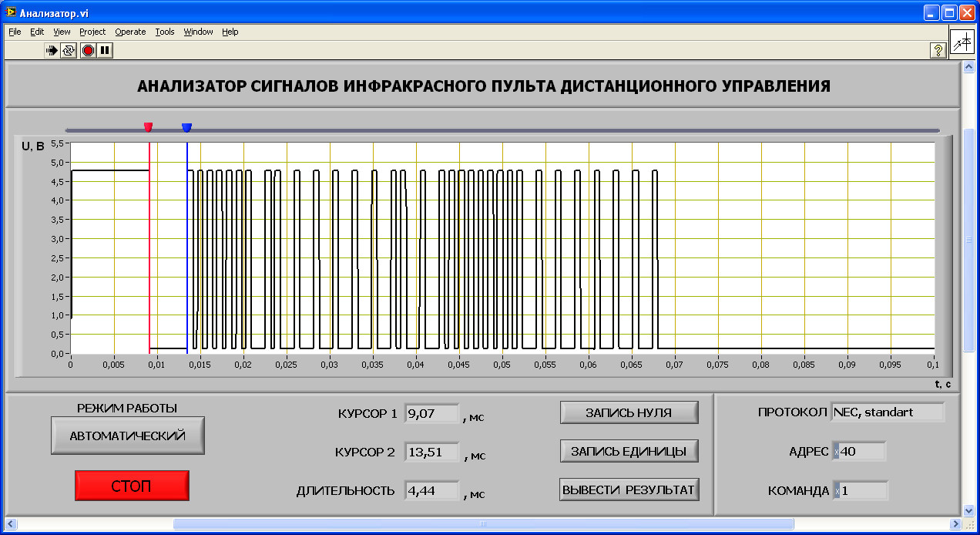This screenshot has width=980, height=535.
Task: Click the blue cursor slider marker
Action: 186,127
